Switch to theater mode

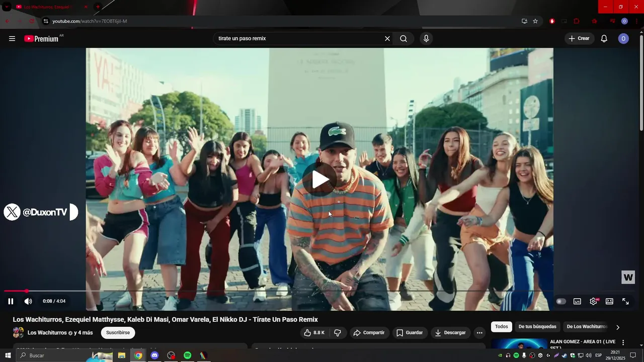pos(609,301)
